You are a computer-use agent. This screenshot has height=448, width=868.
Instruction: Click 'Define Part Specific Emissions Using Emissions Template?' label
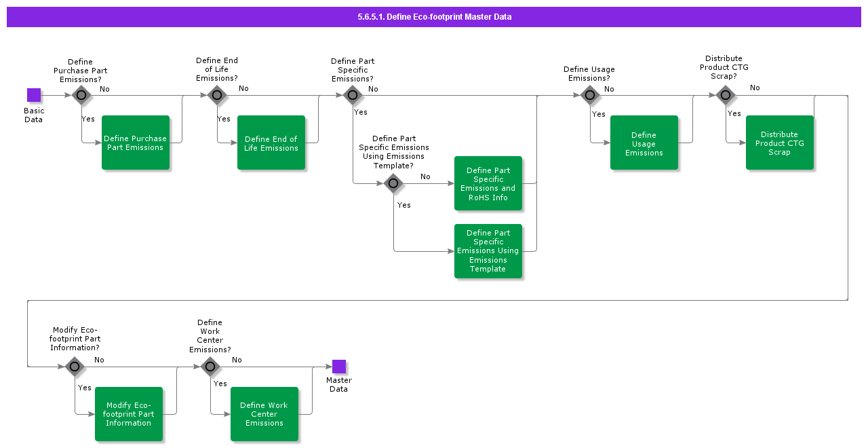click(x=394, y=152)
